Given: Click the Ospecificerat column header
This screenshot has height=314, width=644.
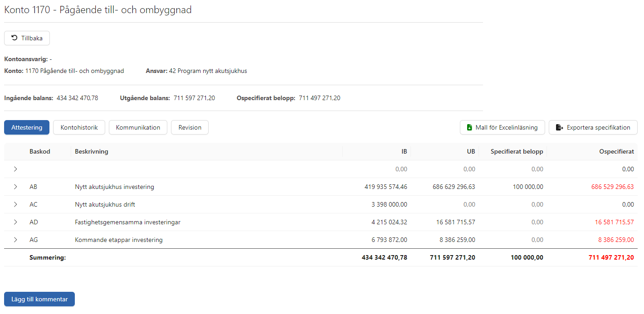Looking at the screenshot, I should 616,151.
